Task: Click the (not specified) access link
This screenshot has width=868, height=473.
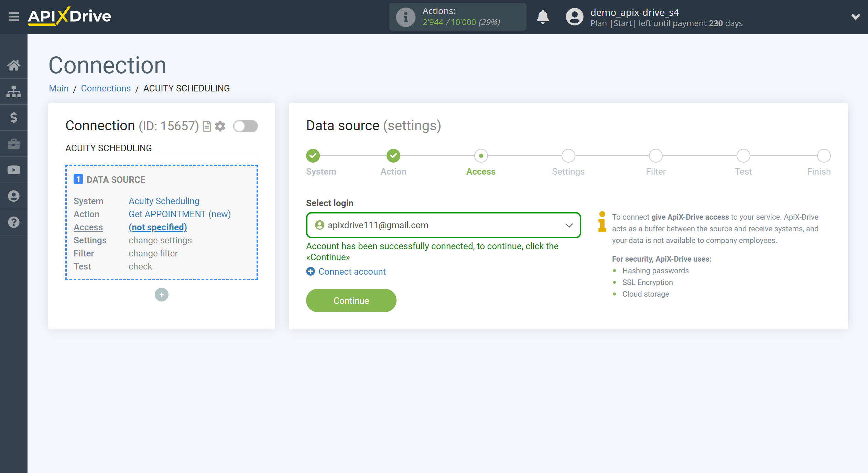Action: [x=158, y=227]
